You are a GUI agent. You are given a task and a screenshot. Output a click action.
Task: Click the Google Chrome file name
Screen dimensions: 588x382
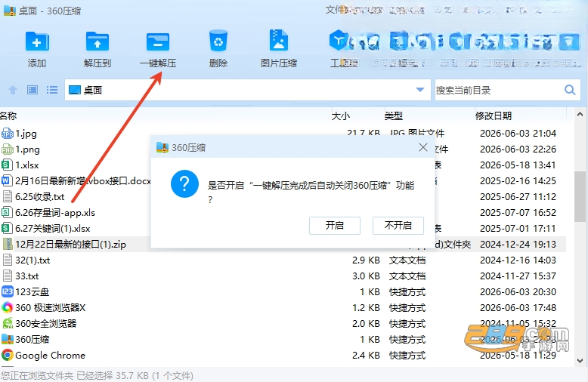(50, 356)
